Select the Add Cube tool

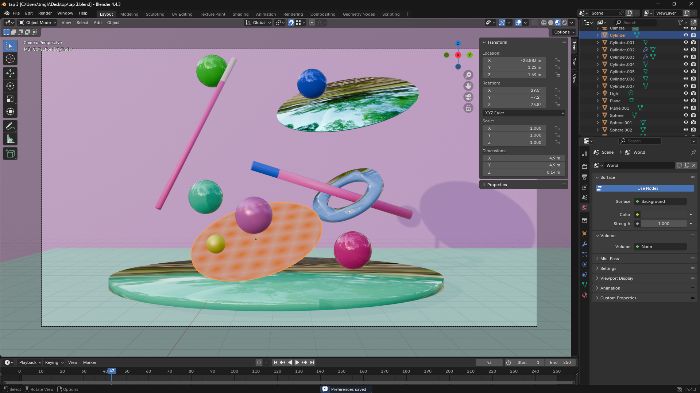[x=10, y=154]
